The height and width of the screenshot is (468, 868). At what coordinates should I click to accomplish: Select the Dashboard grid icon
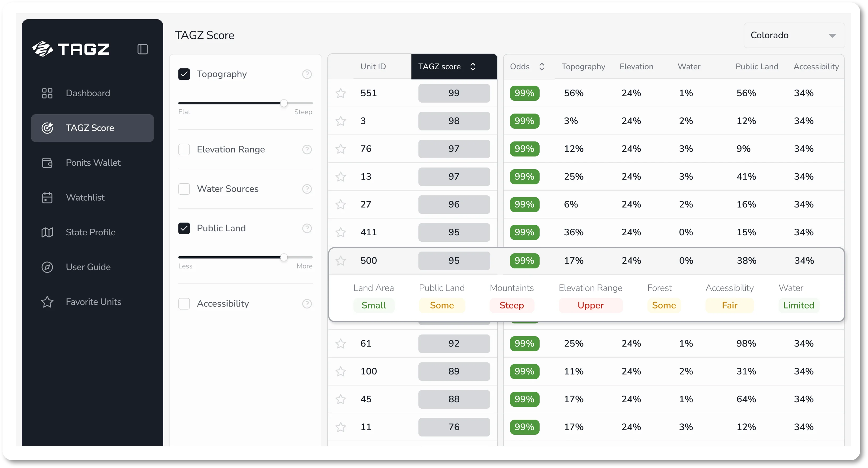coord(47,93)
